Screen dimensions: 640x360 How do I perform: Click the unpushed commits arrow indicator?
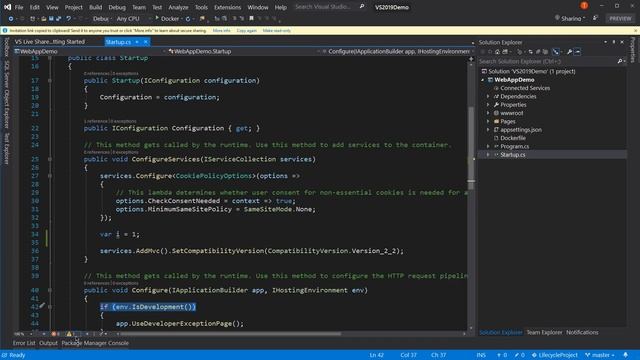click(x=502, y=355)
